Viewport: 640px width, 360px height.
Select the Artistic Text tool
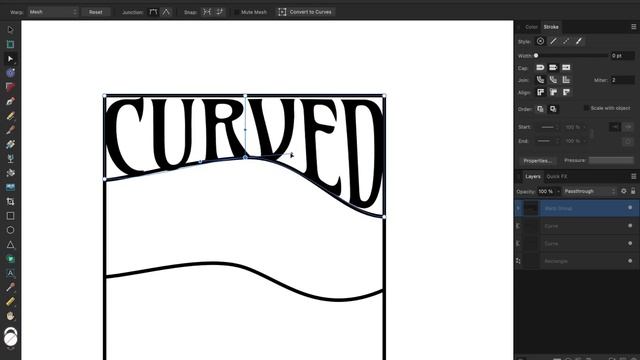(x=10, y=273)
